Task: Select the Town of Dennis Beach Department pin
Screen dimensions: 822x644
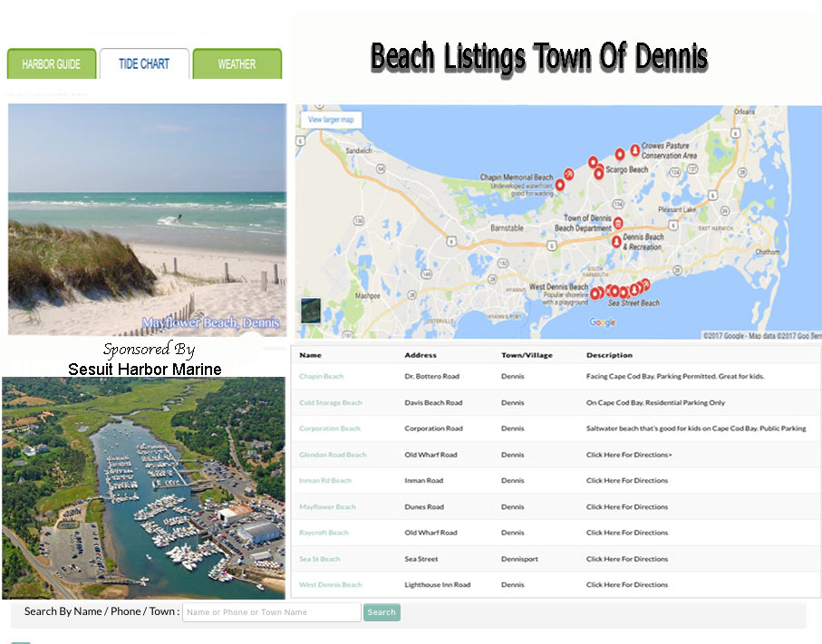Action: (x=618, y=224)
